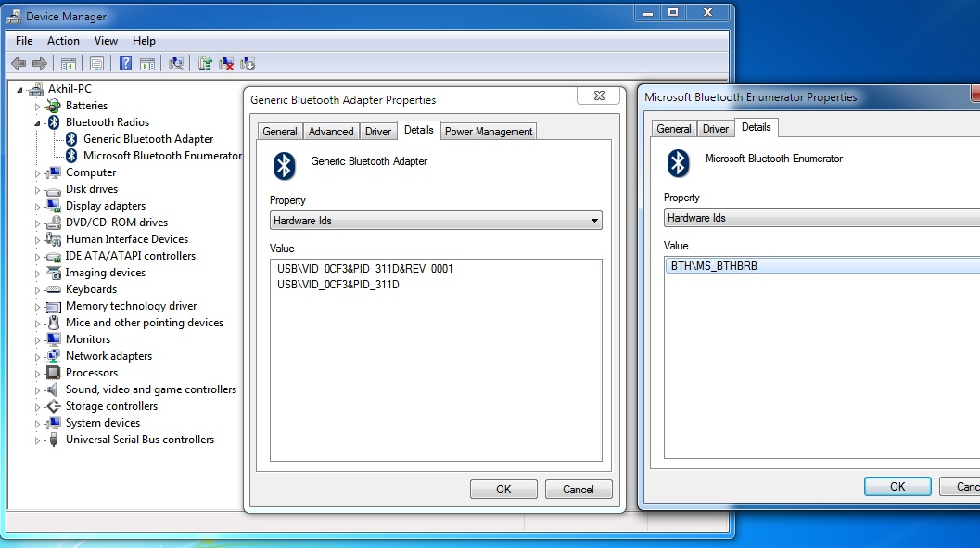Click the Disable device toolbar icon
This screenshot has width=980, height=548.
pyautogui.click(x=248, y=63)
